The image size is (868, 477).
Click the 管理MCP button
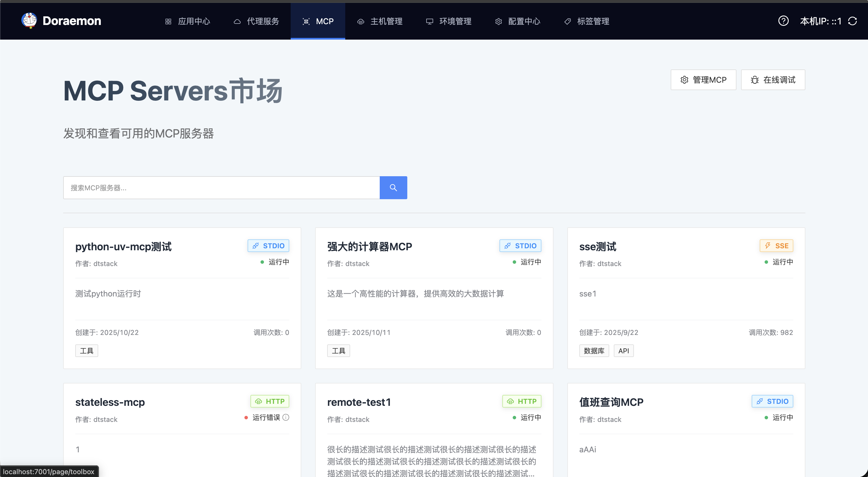pyautogui.click(x=703, y=80)
